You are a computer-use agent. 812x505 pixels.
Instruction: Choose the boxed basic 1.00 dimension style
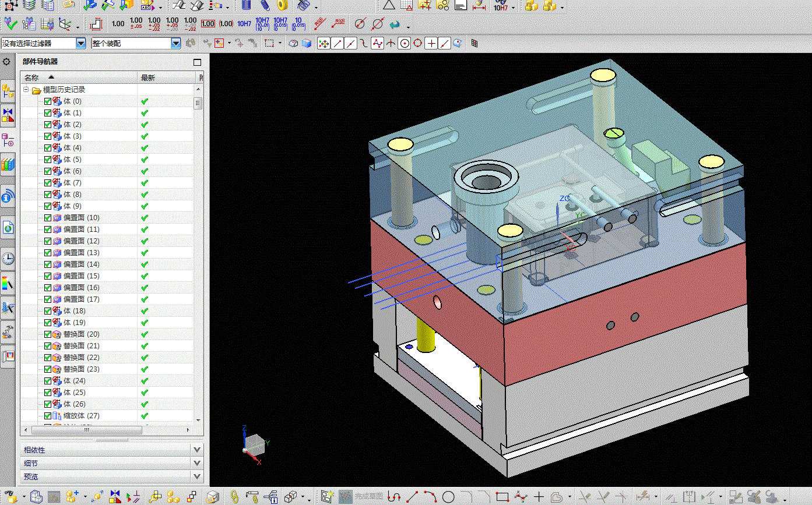208,24
